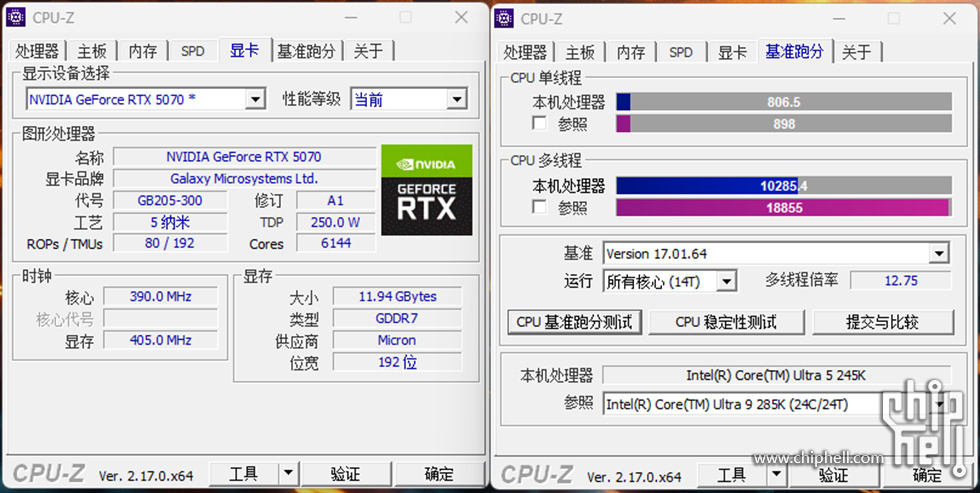
Task: Click memory 类型 value GDDR7
Action: click(x=398, y=319)
